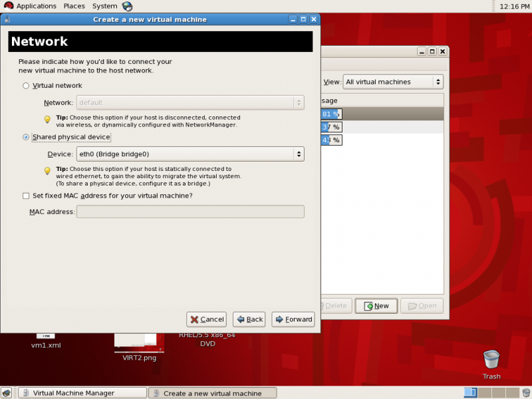532x399 pixels.
Task: Open the Trash desktop icon
Action: click(491, 360)
